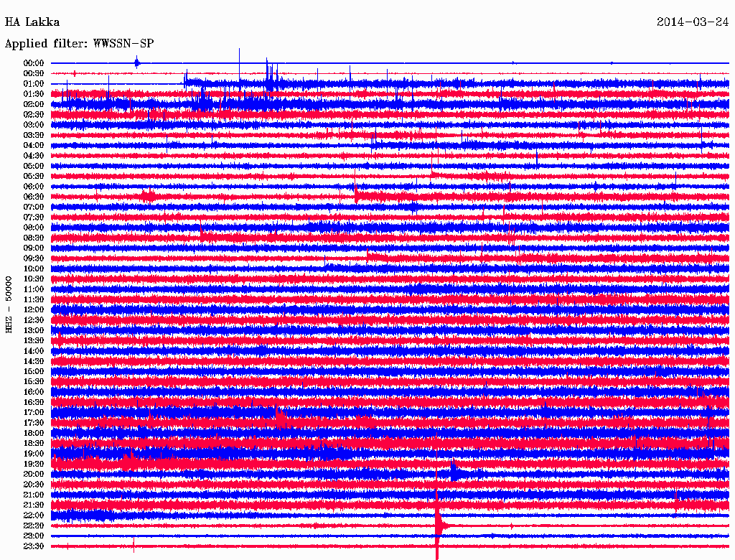Click the 10:30 time label

click(x=34, y=279)
